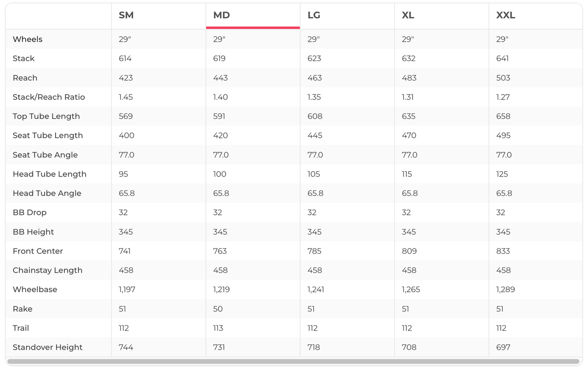Select the LG Front Center value 785

[x=314, y=251]
